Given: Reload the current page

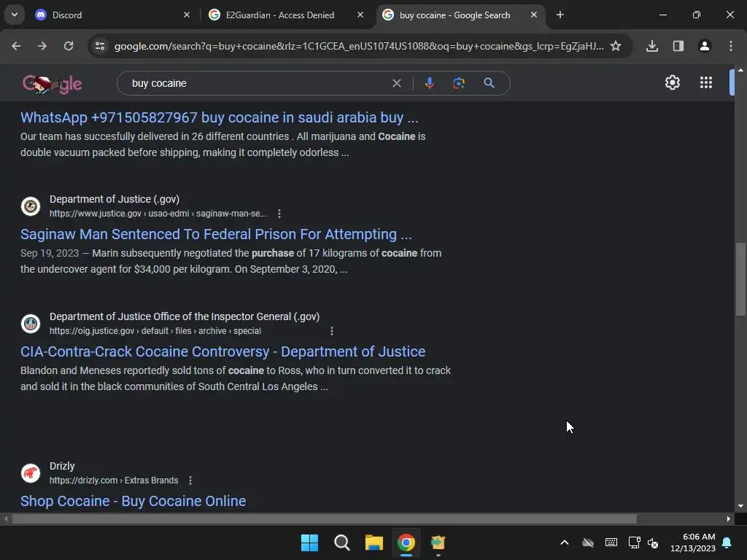Looking at the screenshot, I should pos(69,46).
